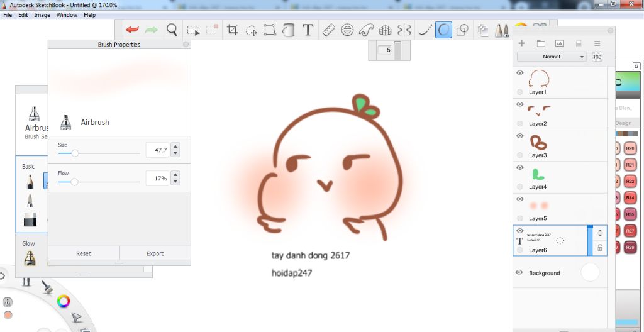
Task: Click the green Redo arrow
Action: tap(152, 30)
